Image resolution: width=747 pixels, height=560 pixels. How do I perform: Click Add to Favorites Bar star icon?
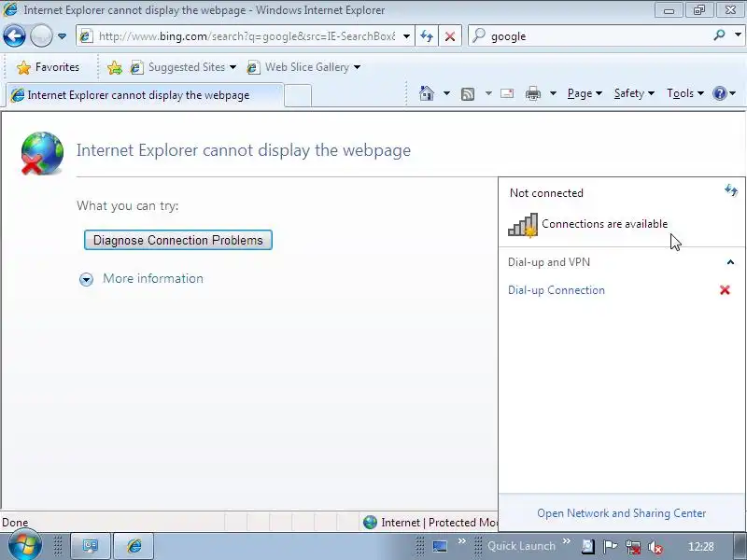[x=114, y=67]
